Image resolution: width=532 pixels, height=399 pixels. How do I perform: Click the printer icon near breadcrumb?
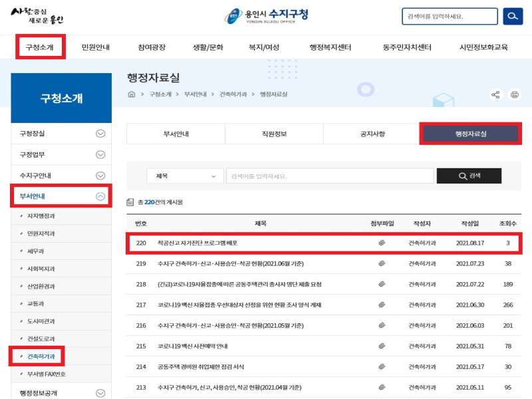click(514, 95)
